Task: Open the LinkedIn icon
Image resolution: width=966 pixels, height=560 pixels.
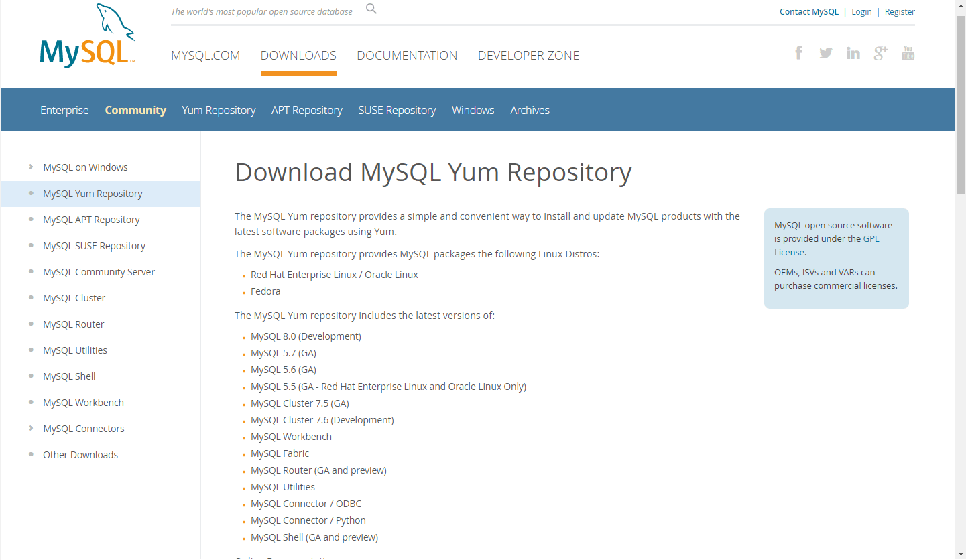Action: [853, 53]
